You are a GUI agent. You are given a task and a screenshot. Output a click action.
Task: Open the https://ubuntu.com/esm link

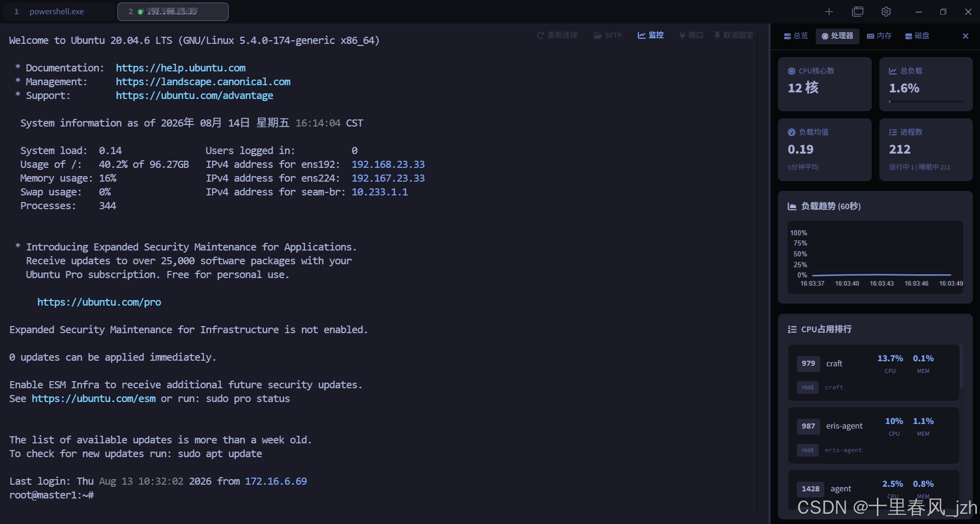click(x=94, y=398)
